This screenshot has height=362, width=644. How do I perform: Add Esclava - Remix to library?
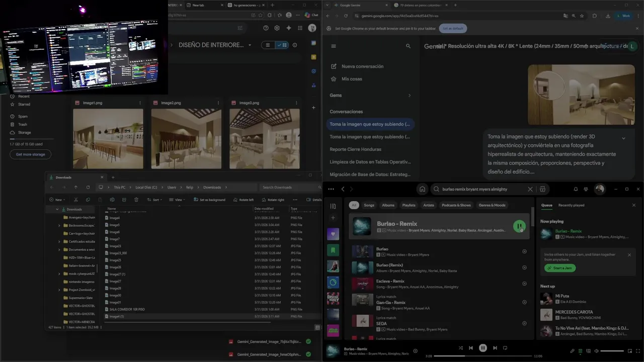(524, 284)
